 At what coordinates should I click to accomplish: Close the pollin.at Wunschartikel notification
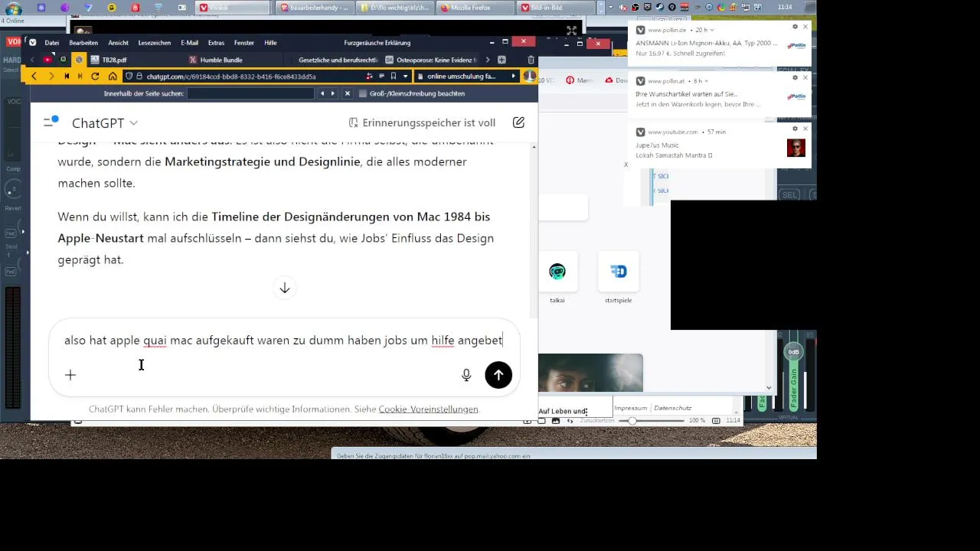click(x=805, y=77)
